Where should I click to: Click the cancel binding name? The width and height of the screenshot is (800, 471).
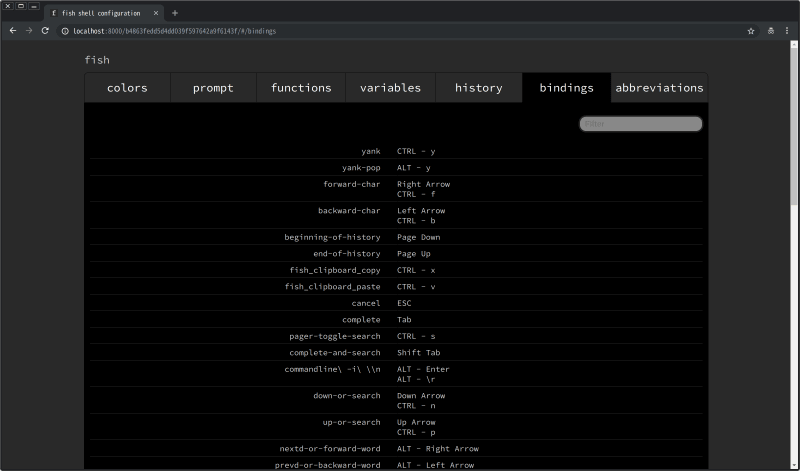(x=366, y=303)
